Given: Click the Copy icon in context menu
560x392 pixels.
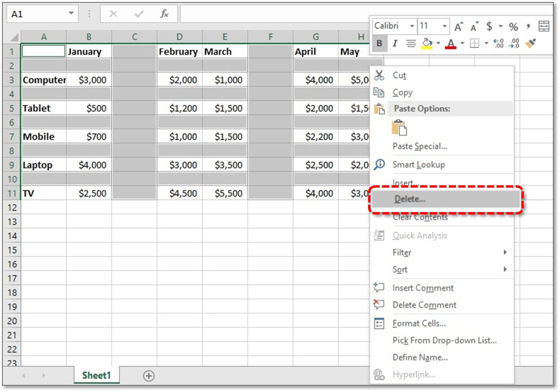Looking at the screenshot, I should [379, 93].
